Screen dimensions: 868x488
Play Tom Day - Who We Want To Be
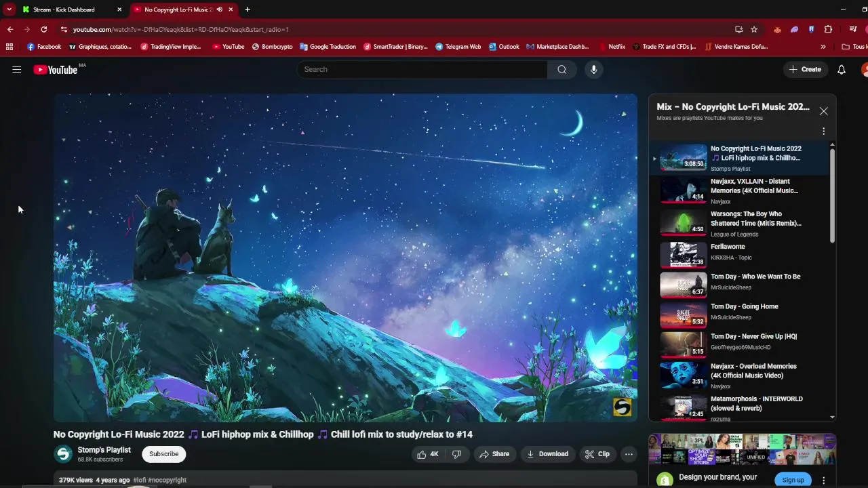[x=739, y=285]
